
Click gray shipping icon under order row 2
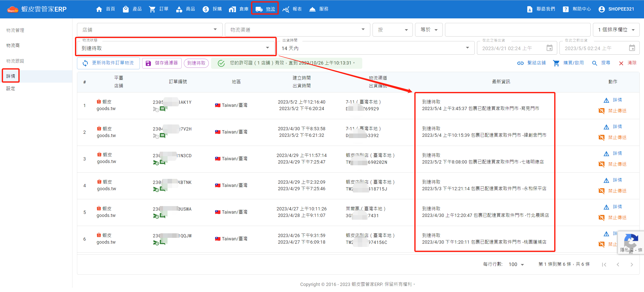(x=156, y=136)
